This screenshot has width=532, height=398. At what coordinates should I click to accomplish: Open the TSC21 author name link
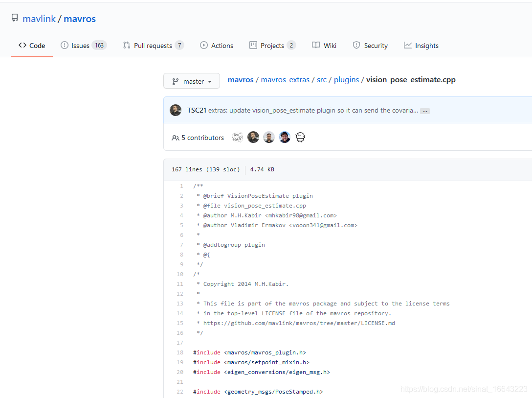tap(197, 110)
